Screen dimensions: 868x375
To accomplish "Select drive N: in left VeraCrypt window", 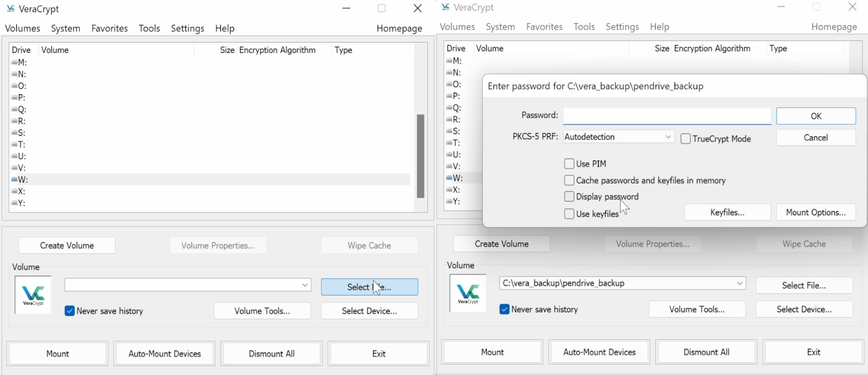I will (19, 74).
